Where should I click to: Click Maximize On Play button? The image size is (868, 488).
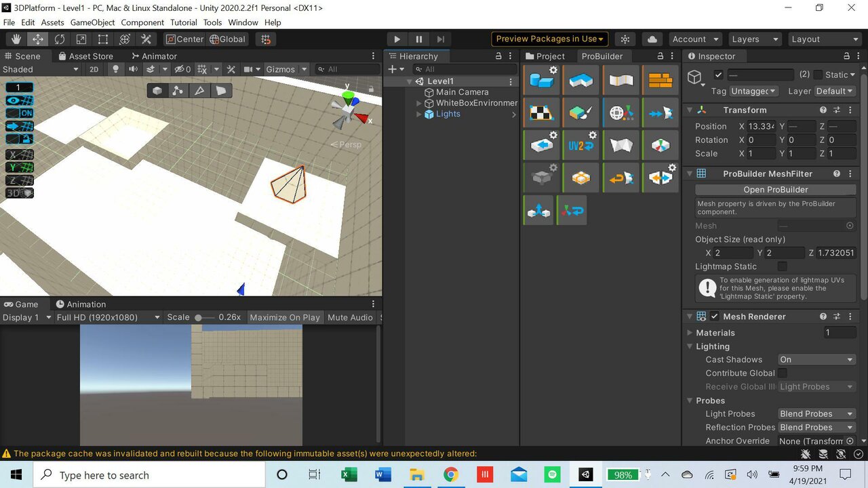click(x=285, y=317)
